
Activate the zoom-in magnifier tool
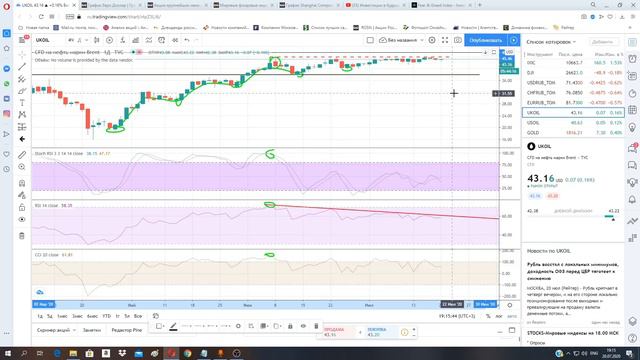click(22, 167)
